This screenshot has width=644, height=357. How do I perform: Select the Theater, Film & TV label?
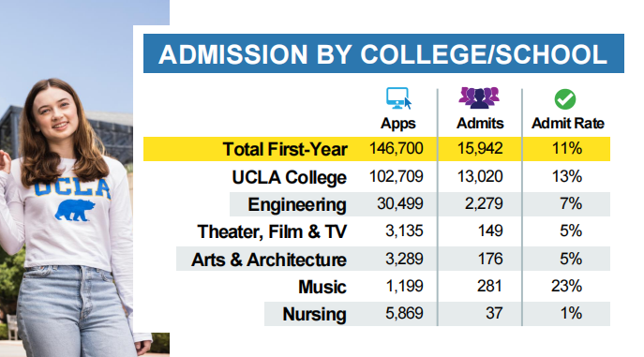[272, 231]
